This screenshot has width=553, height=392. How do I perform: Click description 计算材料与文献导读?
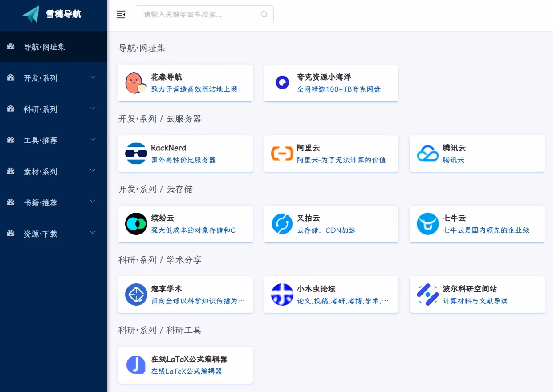pyautogui.click(x=475, y=301)
